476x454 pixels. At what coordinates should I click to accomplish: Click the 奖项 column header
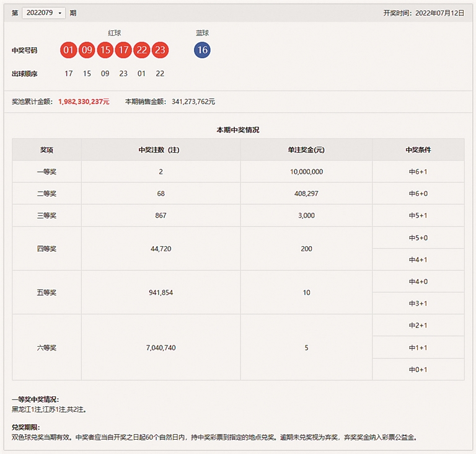46,150
